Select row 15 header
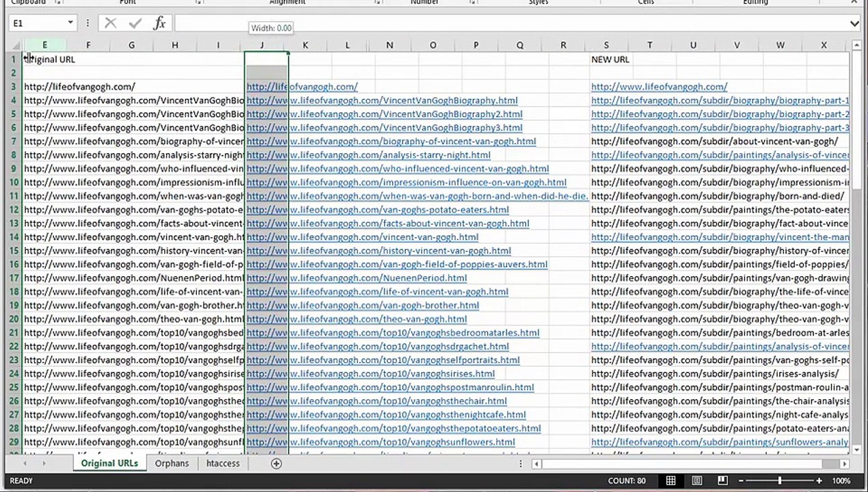The width and height of the screenshot is (868, 492). pos(13,251)
